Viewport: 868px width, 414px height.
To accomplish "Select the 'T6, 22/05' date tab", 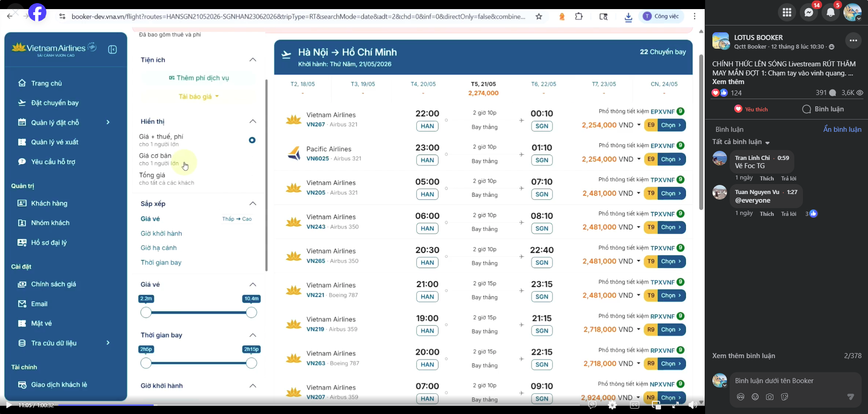I will click(x=544, y=88).
